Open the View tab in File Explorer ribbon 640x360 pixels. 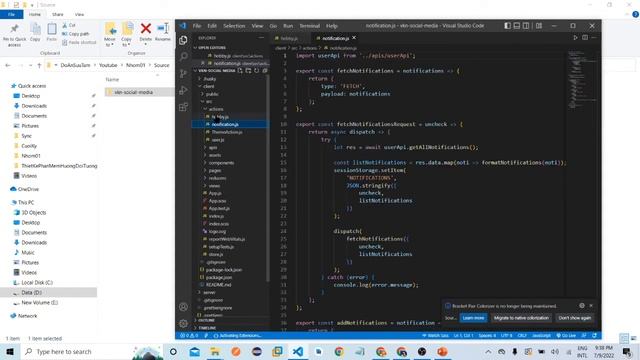pos(79,14)
